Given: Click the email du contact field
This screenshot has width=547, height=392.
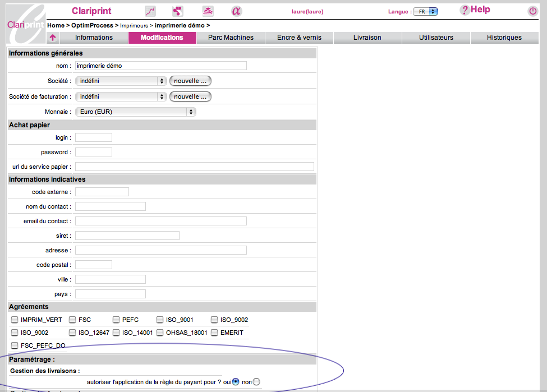Looking at the screenshot, I should coord(160,221).
